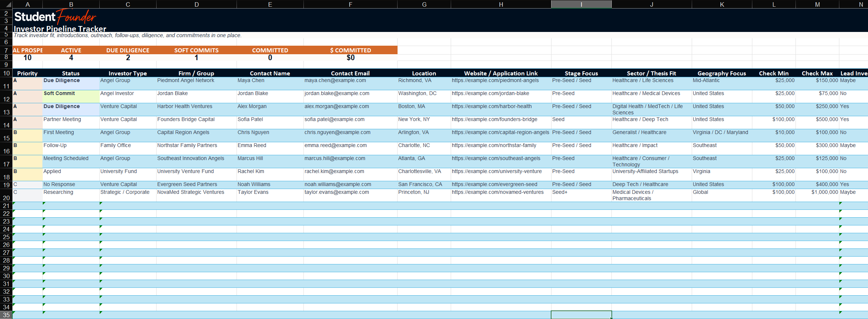The height and width of the screenshot is (319, 868).
Task: Open the novamed-ventures website link
Action: pos(498,192)
